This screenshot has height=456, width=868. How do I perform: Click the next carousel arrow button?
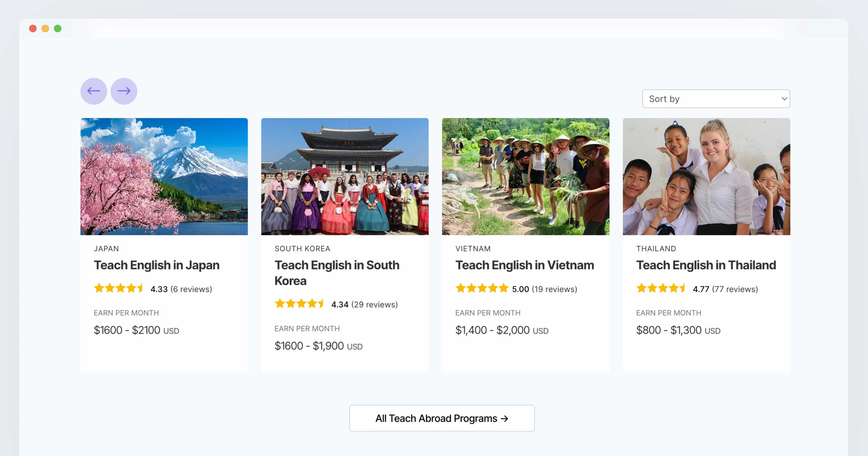(124, 91)
